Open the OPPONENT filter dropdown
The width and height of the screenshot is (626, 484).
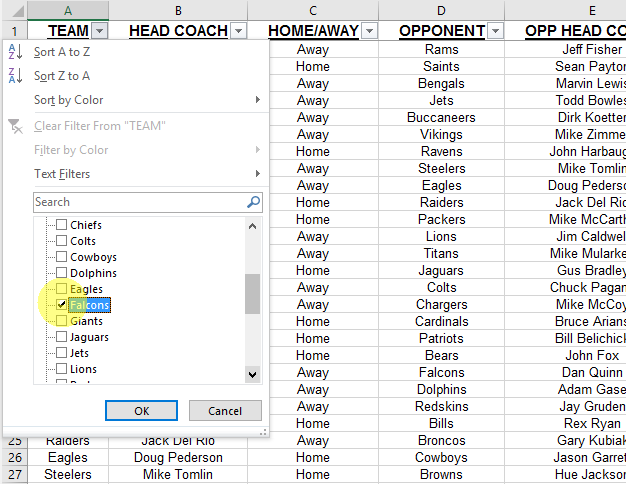point(495,31)
